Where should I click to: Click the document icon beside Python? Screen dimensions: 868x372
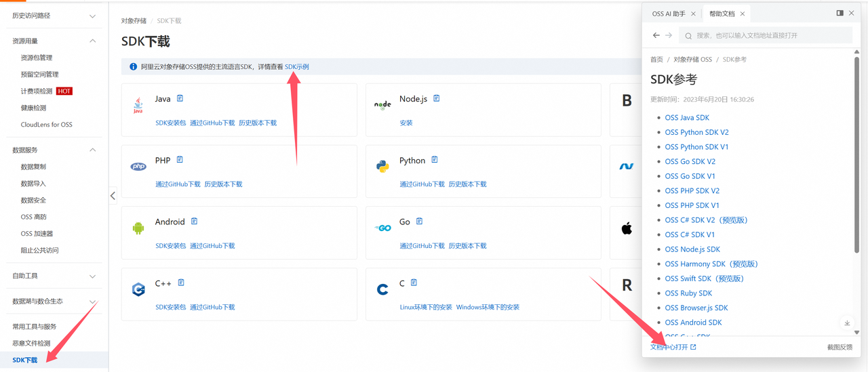435,160
